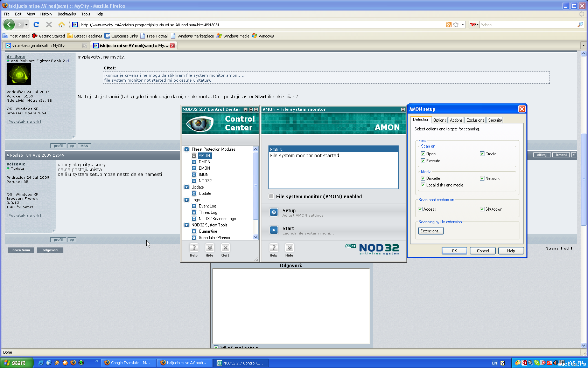Select the EMON module in the tree
The height and width of the screenshot is (368, 588).
[204, 168]
